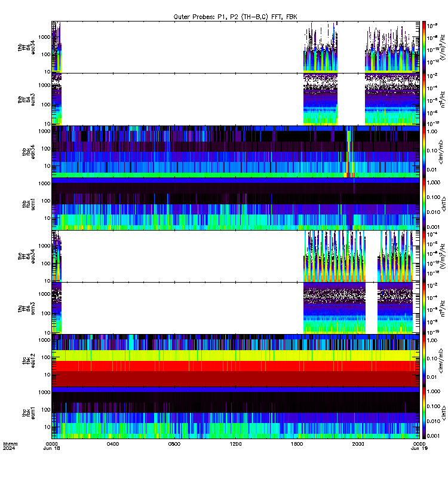Click the "thb fbk scm1" panel label

[29, 204]
